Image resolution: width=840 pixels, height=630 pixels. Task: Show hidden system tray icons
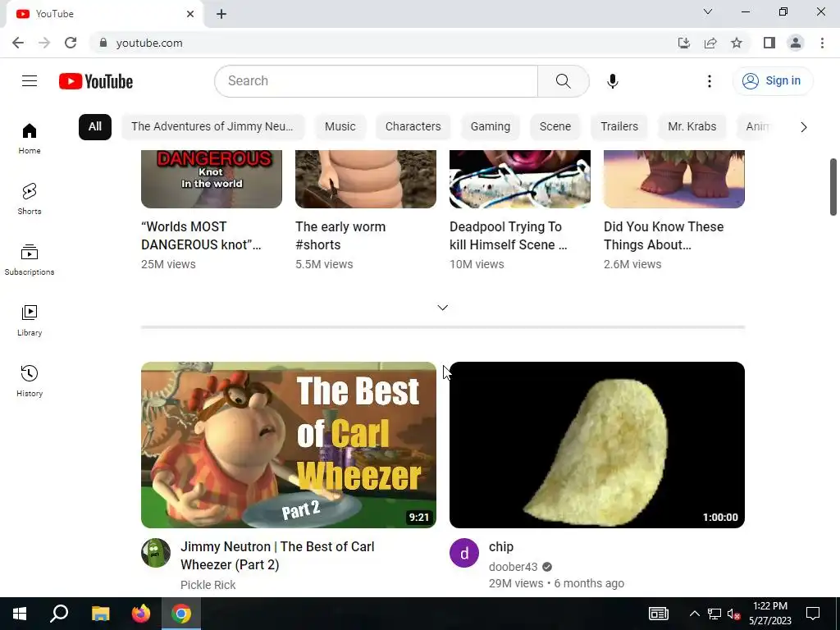[x=694, y=614]
